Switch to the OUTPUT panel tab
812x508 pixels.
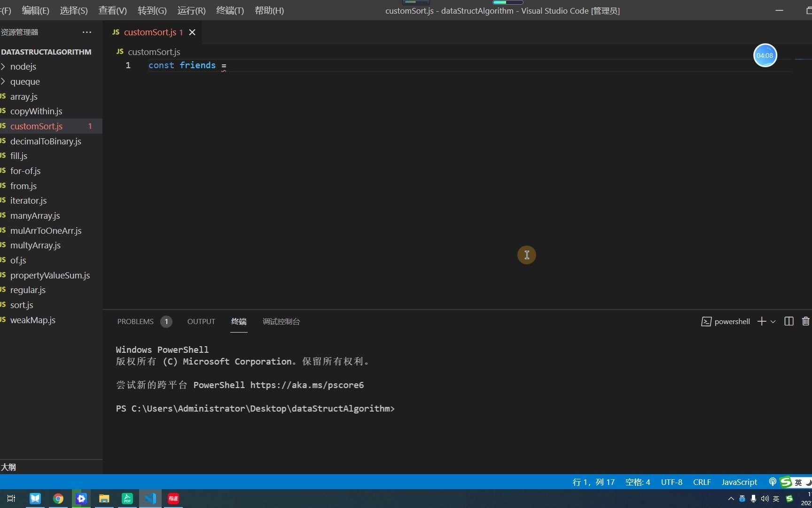pos(201,321)
